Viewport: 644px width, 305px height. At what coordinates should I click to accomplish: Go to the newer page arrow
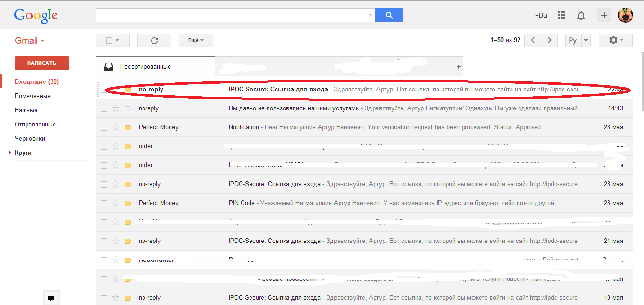coord(533,40)
